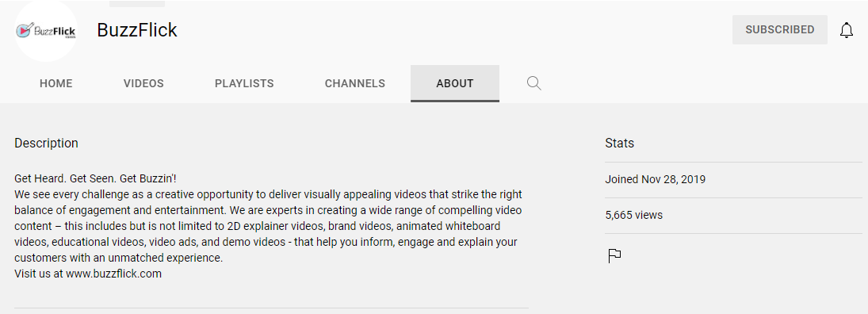Click the report user flag icon
Viewport: 868px width, 314px height.
[614, 256]
